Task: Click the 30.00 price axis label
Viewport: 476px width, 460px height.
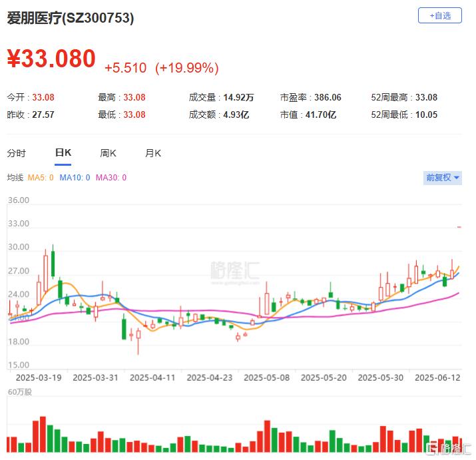Action: (19, 247)
